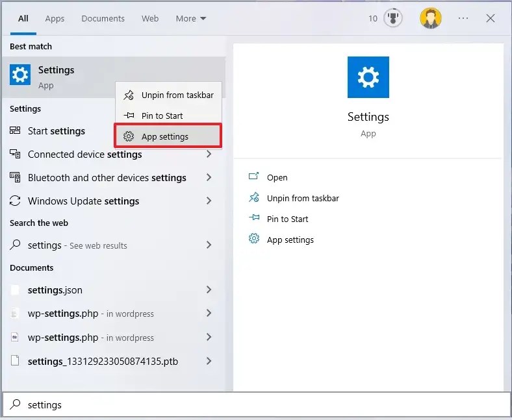512x420 pixels.
Task: Open the settings_133129233050874135.ptb file result
Action: point(114,362)
